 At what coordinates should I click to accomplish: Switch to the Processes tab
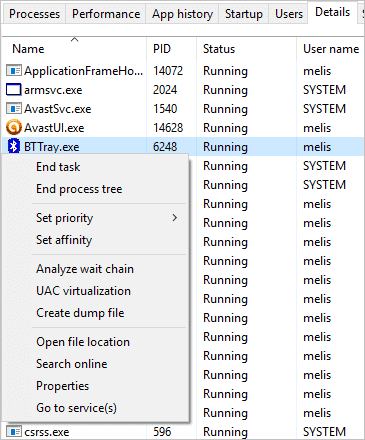tap(34, 14)
